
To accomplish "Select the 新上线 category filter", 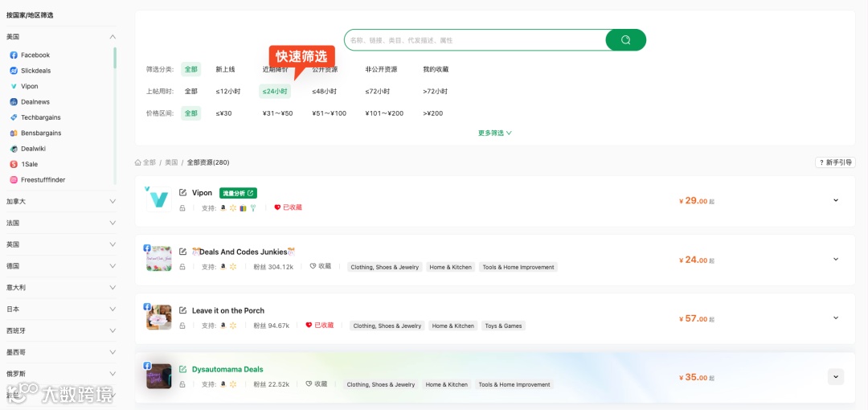I will point(225,69).
